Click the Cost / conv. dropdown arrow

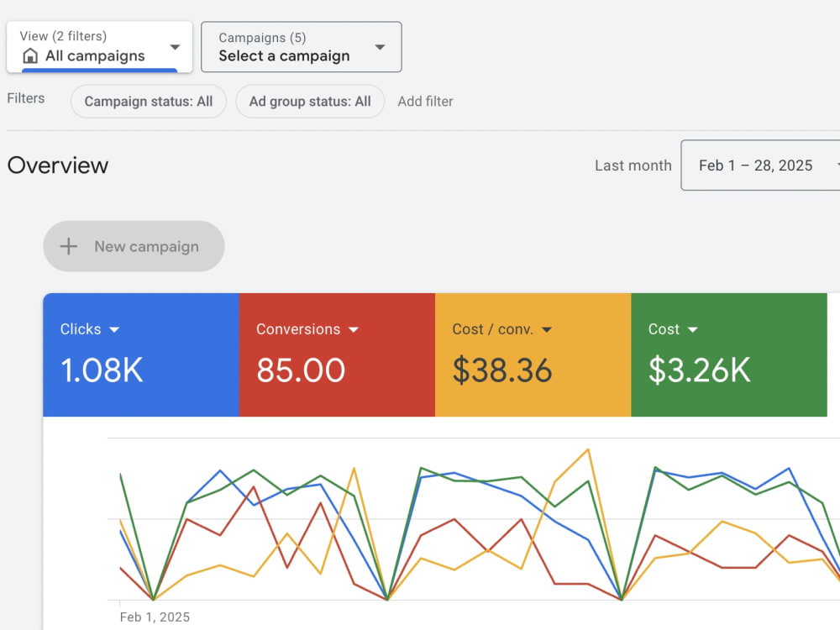coord(547,329)
